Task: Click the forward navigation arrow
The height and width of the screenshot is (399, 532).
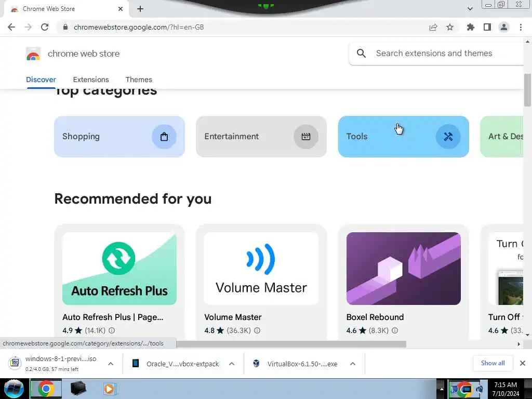Action: (28, 27)
